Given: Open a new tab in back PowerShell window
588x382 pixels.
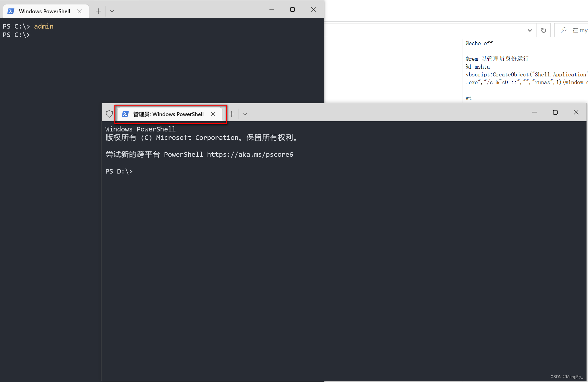Looking at the screenshot, I should point(98,11).
